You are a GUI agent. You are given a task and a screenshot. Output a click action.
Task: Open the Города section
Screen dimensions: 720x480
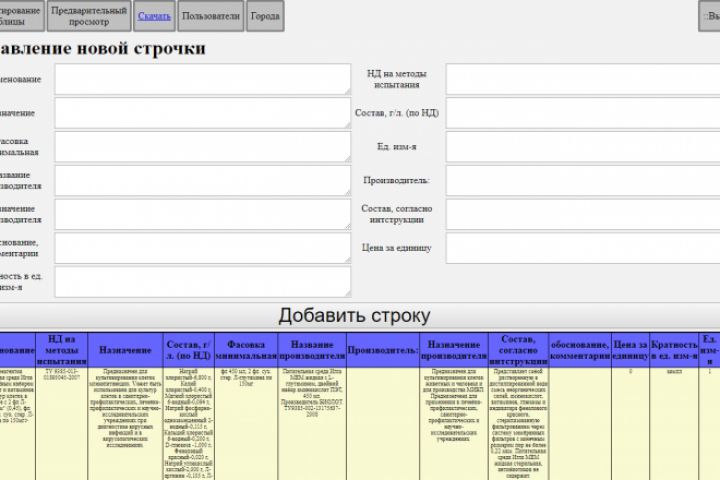point(265,16)
